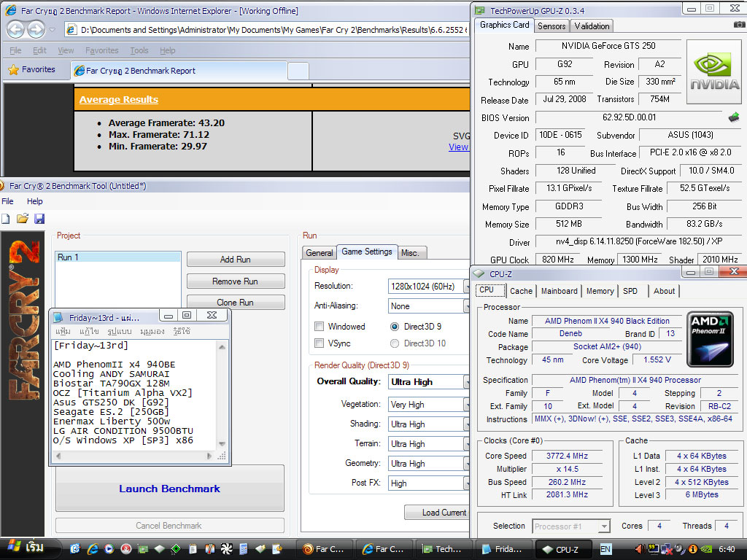Click Save disk icon in Benchmark Tool
The width and height of the screenshot is (747, 560).
[39, 219]
